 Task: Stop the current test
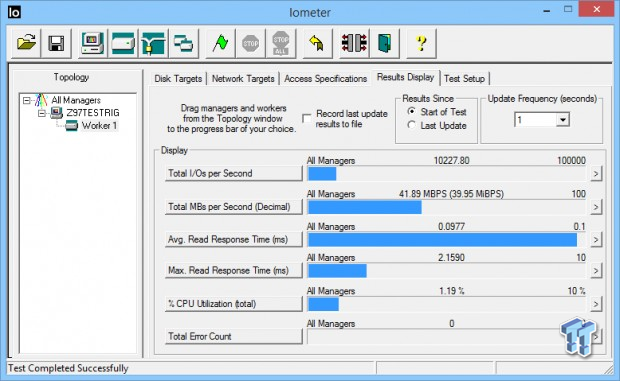[x=250, y=43]
